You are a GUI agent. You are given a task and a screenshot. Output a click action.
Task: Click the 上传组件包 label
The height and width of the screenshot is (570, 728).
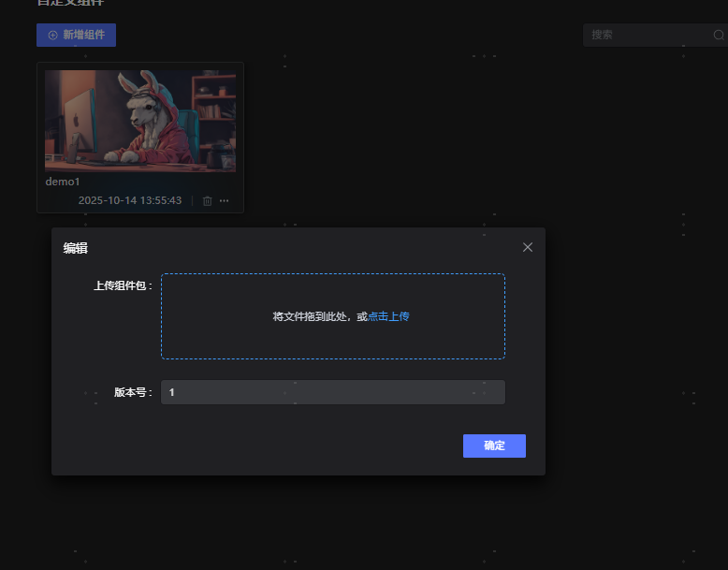(123, 285)
